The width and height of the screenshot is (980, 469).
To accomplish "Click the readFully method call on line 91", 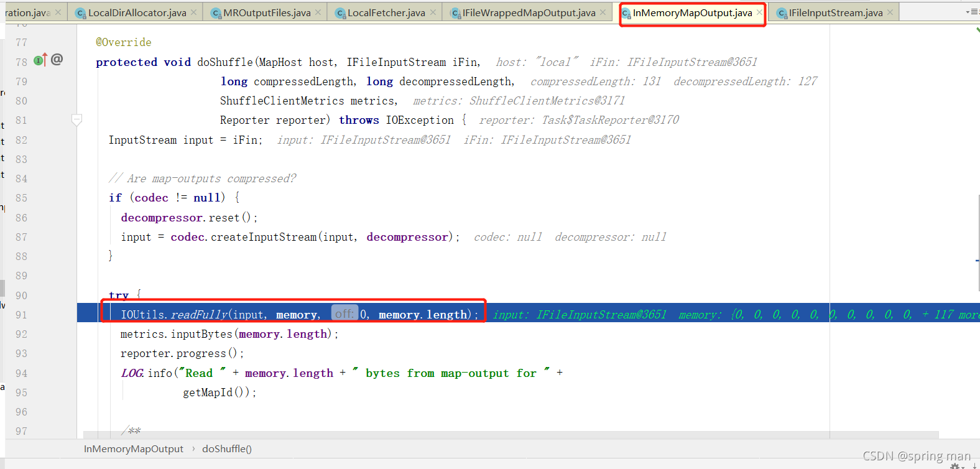I will (x=200, y=315).
